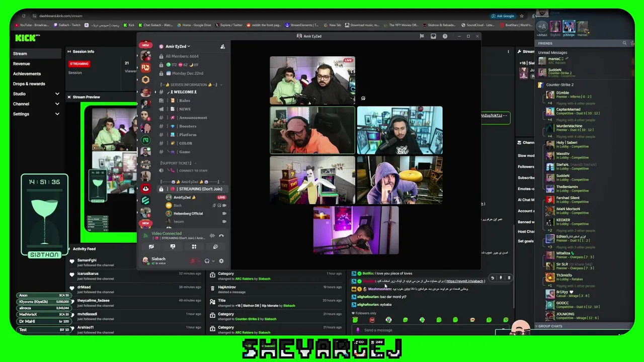Click first green emote below chat

coord(355,320)
